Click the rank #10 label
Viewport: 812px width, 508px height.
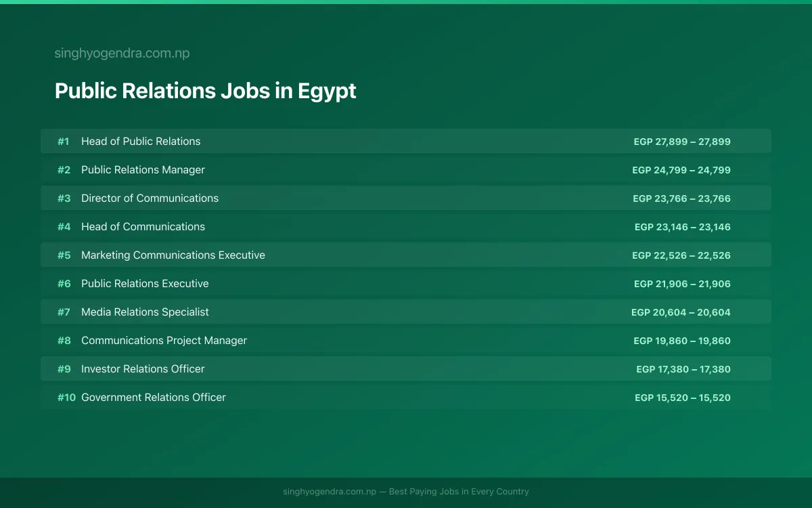[66, 398]
